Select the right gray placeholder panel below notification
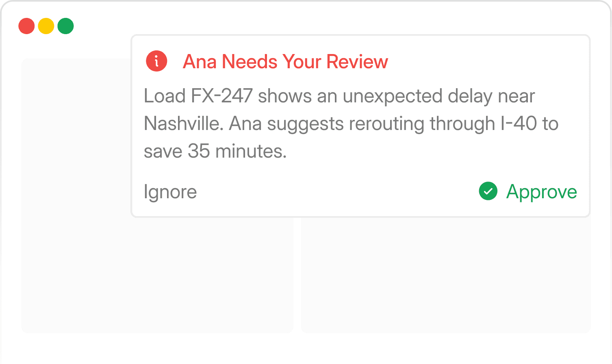Screen dimensions: 612x364 coord(446,275)
